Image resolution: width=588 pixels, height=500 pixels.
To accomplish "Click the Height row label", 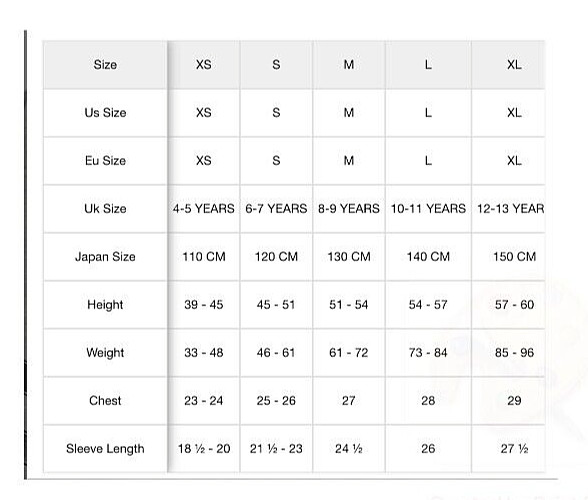I will (x=105, y=305).
